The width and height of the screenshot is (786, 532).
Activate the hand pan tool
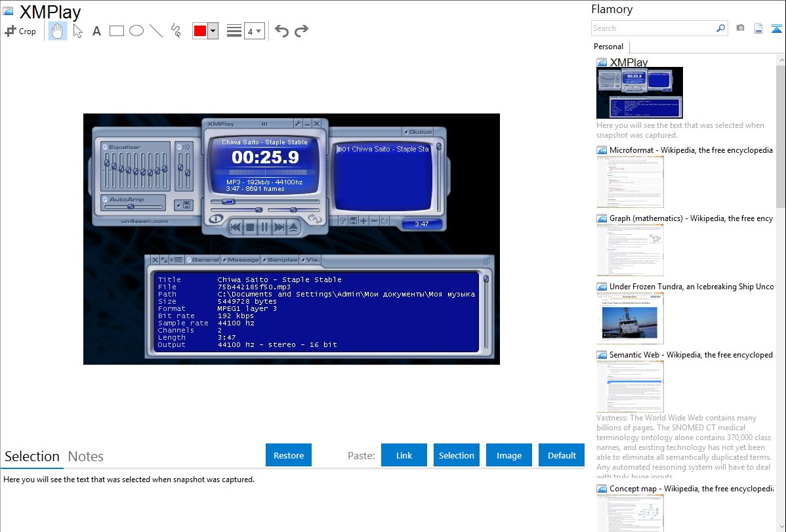(x=57, y=31)
